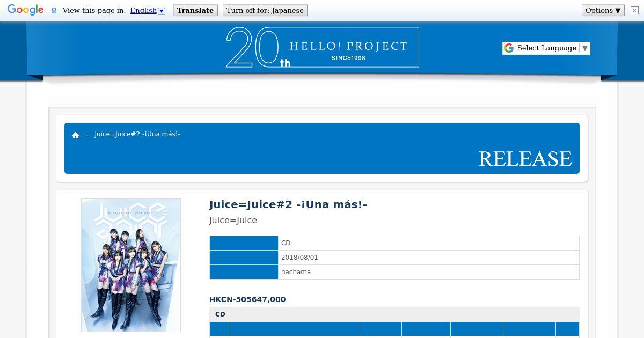Click the album title Juice=Juice#2 -¡Una más!-
644x338 pixels.
point(288,204)
